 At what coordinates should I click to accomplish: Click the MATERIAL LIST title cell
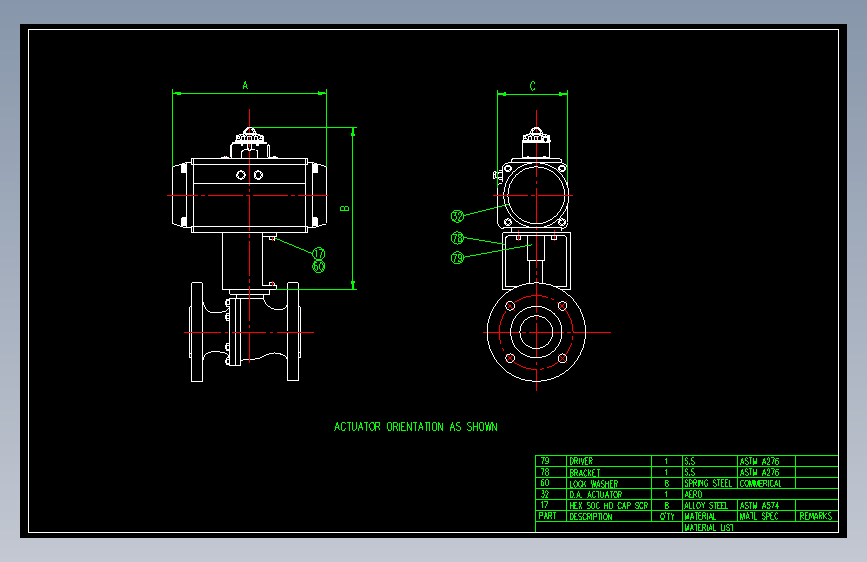click(760, 527)
